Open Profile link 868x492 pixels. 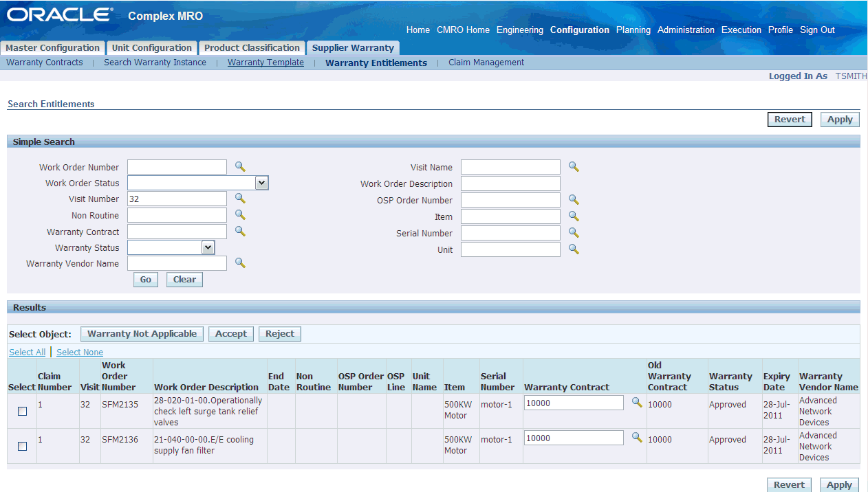click(781, 30)
